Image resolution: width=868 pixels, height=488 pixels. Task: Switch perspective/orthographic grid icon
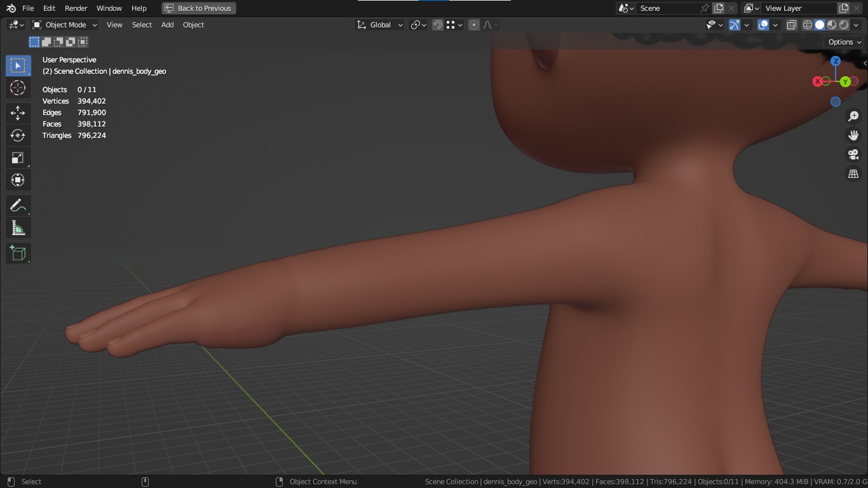tap(853, 173)
